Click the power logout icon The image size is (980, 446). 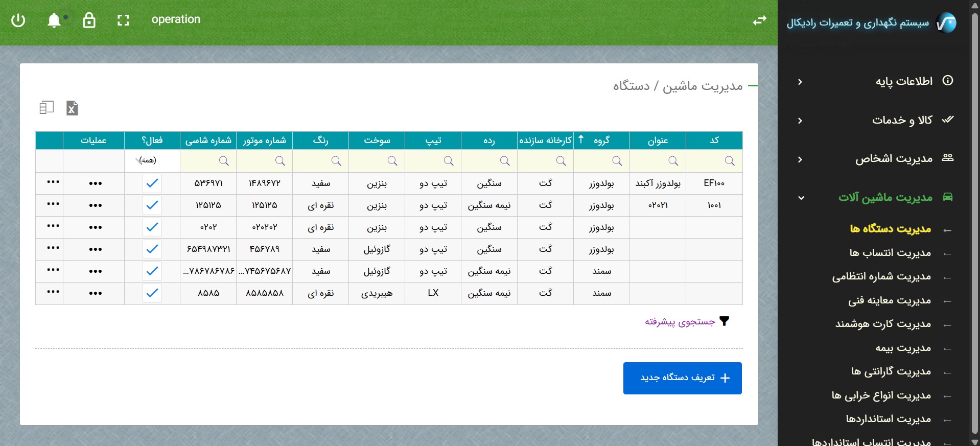pyautogui.click(x=18, y=20)
